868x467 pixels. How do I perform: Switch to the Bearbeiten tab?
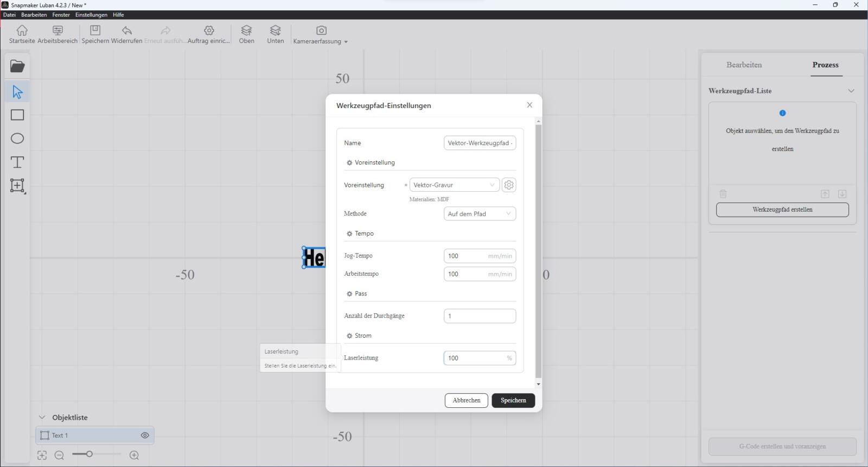pos(744,65)
